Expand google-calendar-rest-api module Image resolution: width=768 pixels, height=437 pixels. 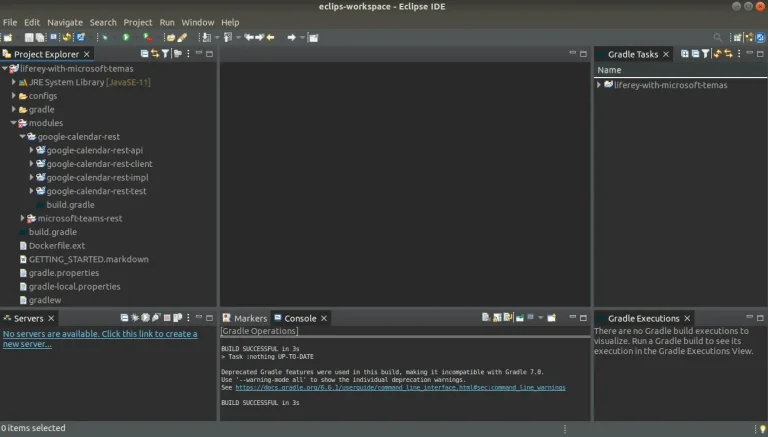[31, 150]
